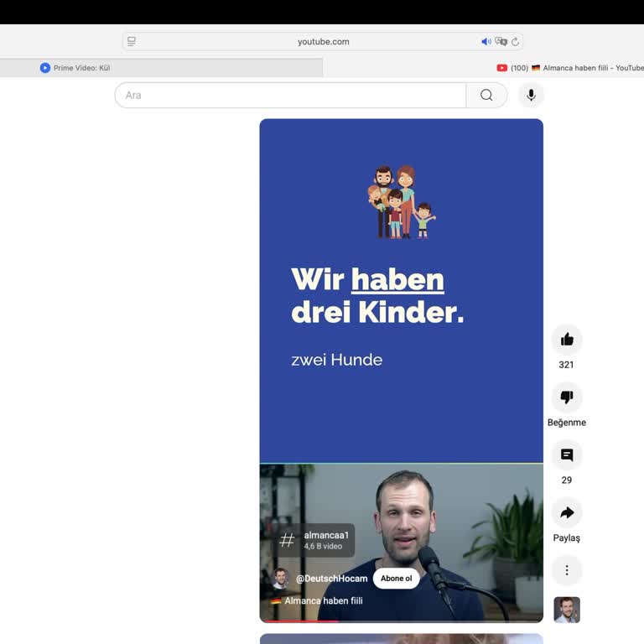Open the page reader menu icon
This screenshot has height=644, width=644.
(x=132, y=41)
